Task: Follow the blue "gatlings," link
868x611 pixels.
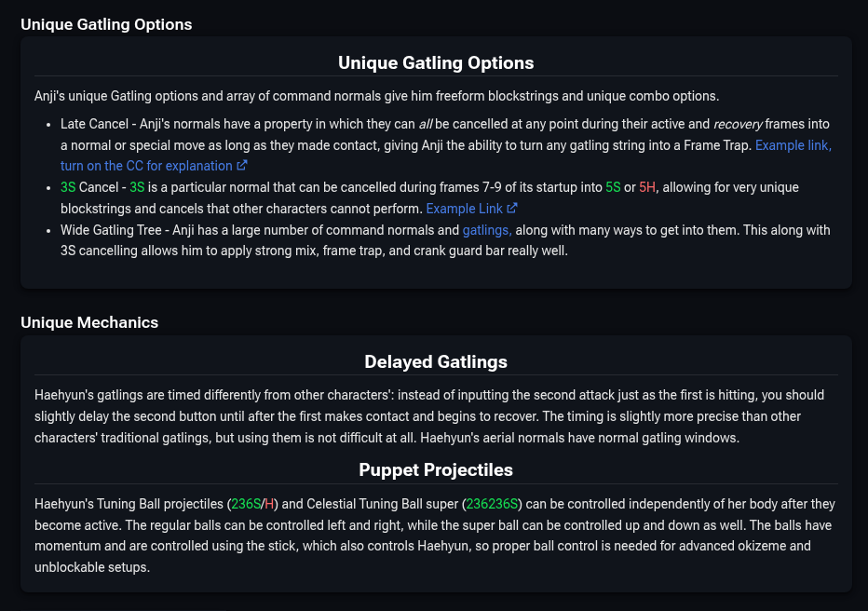Action: (487, 230)
